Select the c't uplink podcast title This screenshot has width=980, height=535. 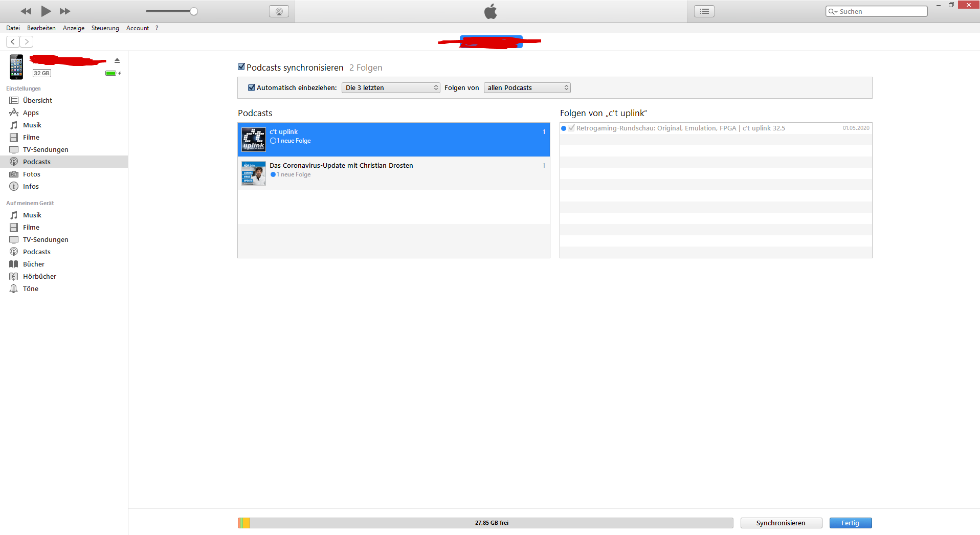(284, 131)
